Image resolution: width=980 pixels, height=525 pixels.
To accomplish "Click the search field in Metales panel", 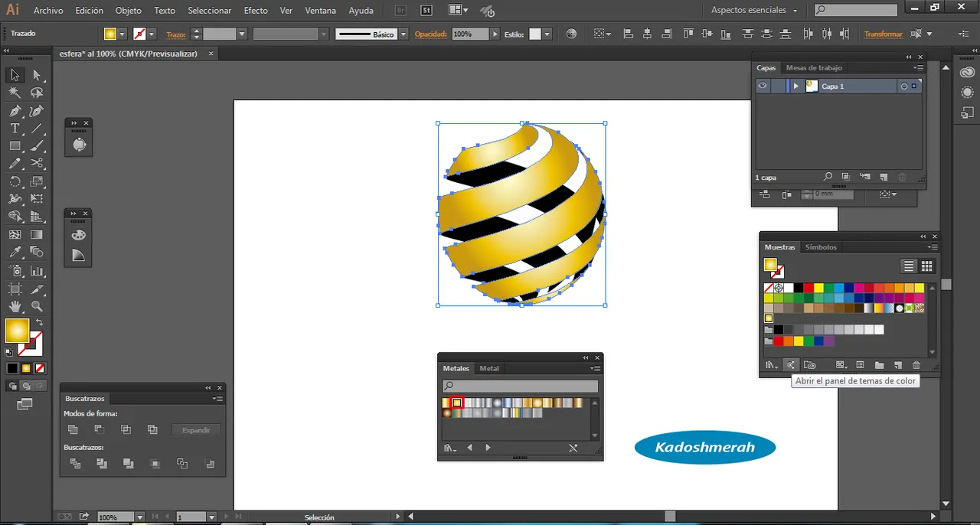I will [521, 386].
